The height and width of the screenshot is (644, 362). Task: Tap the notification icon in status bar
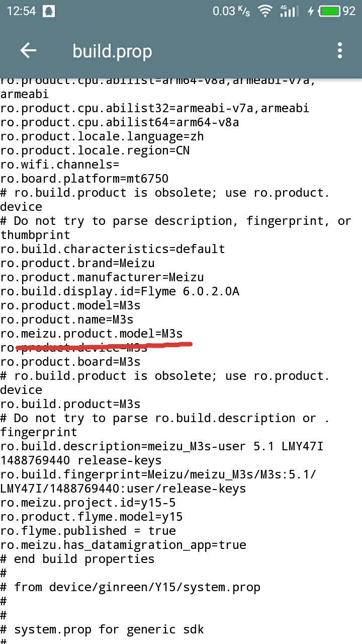(x=49, y=11)
